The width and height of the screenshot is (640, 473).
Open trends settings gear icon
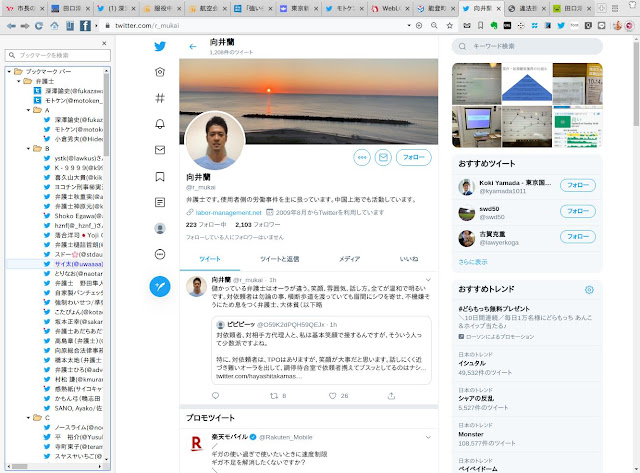589,289
